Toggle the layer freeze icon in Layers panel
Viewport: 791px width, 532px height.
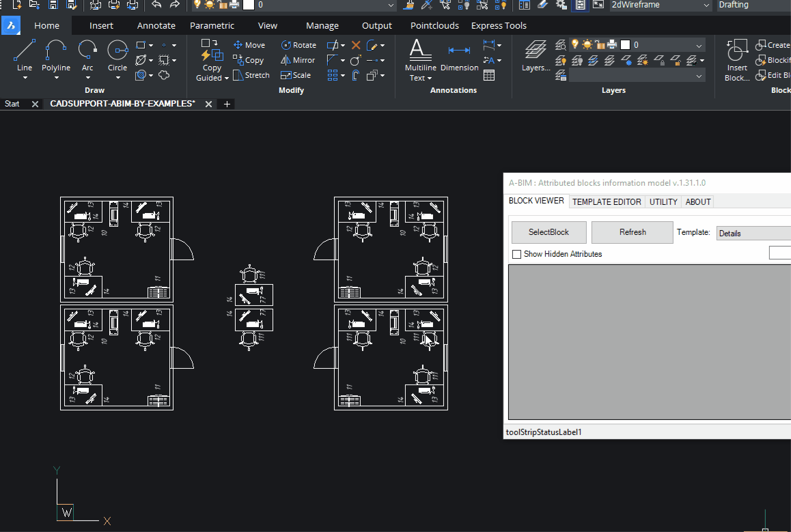(x=627, y=62)
